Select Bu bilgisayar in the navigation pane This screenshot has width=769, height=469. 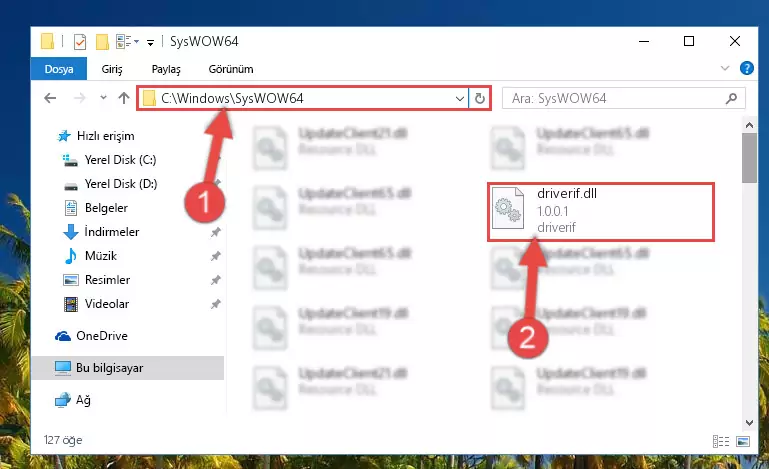(x=128, y=368)
